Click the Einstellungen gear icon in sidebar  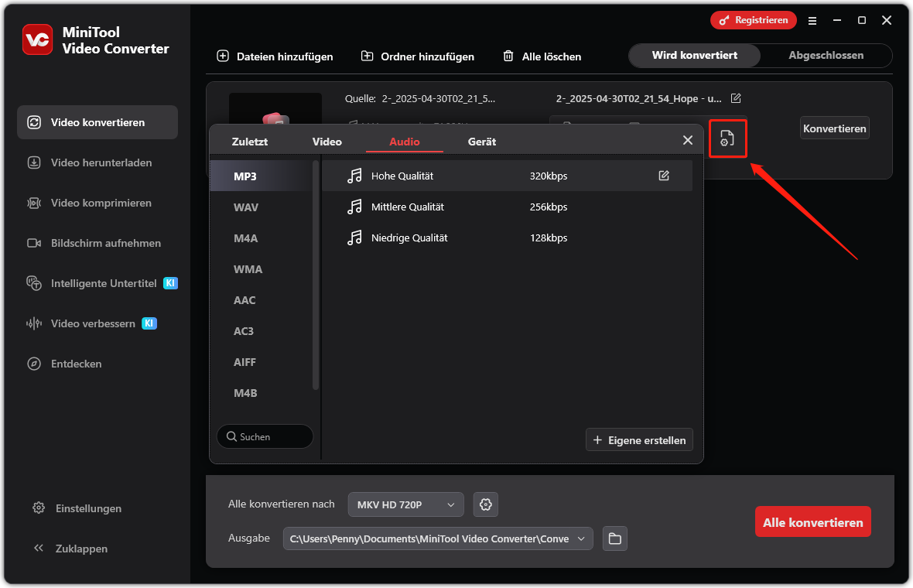coord(39,508)
